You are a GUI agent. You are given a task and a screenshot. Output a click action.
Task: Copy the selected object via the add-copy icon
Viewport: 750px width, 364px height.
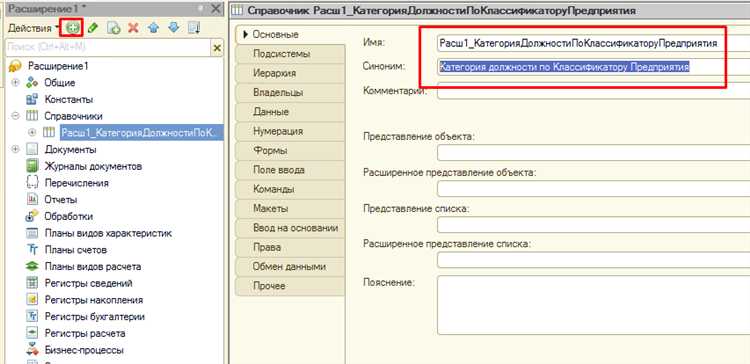pos(113,28)
